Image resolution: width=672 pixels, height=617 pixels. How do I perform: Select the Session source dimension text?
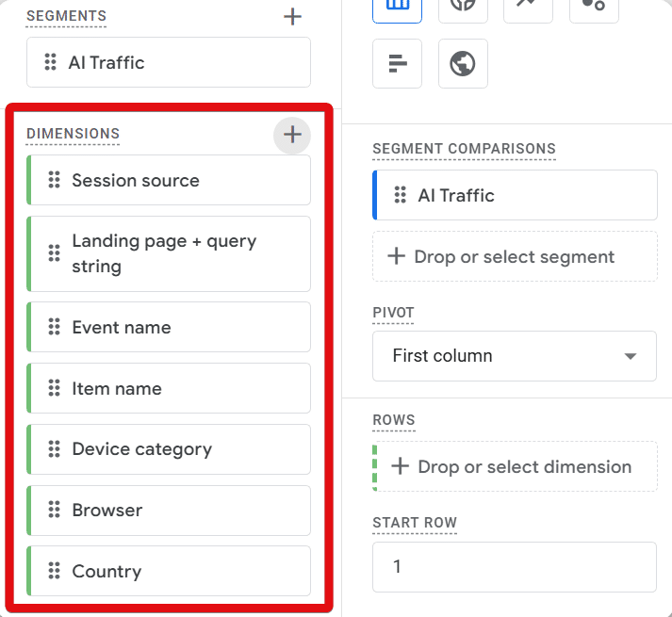(x=136, y=180)
